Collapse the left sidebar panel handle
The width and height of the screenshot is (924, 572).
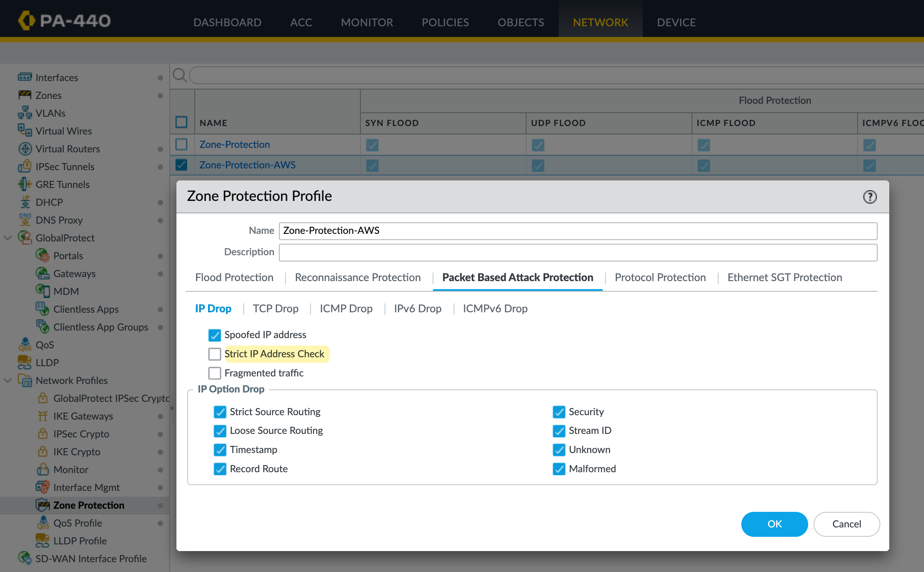pyautogui.click(x=172, y=407)
